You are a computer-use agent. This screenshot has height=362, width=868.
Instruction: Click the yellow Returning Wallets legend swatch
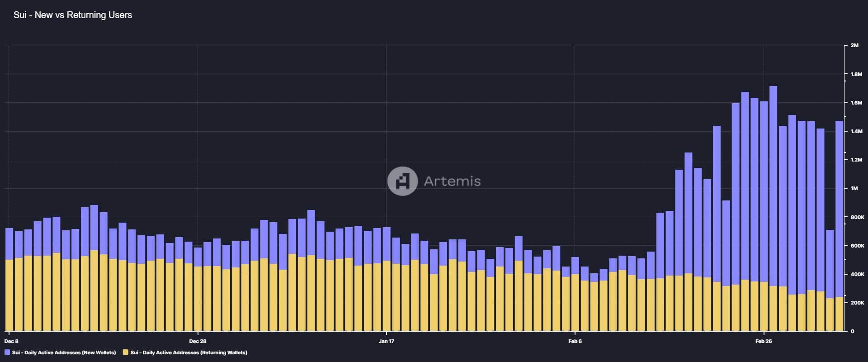pyautogui.click(x=126, y=352)
